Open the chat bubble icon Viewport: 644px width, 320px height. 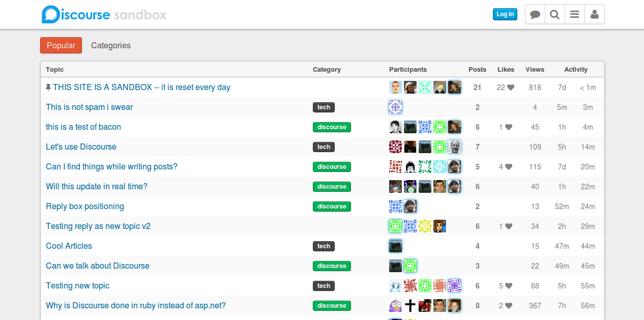click(535, 14)
